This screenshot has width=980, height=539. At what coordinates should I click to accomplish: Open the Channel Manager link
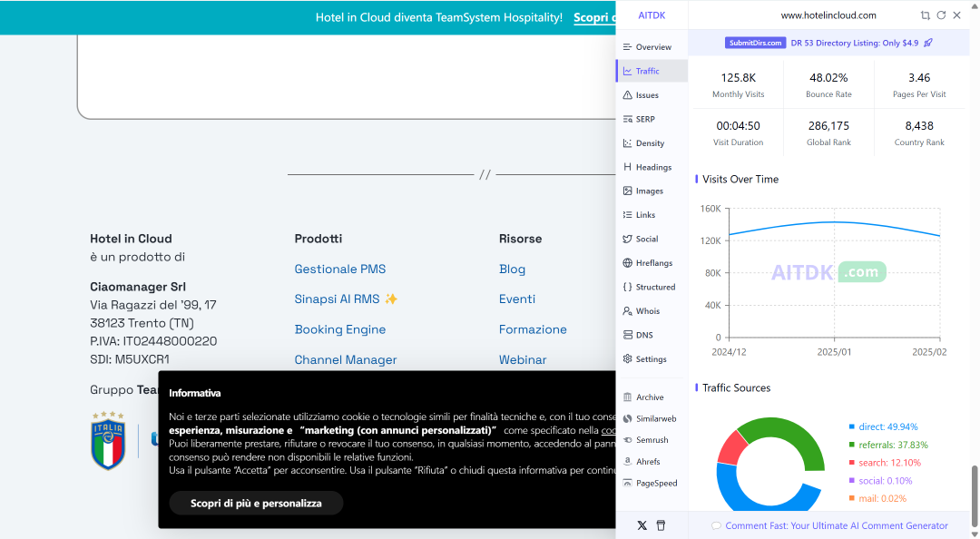click(346, 359)
